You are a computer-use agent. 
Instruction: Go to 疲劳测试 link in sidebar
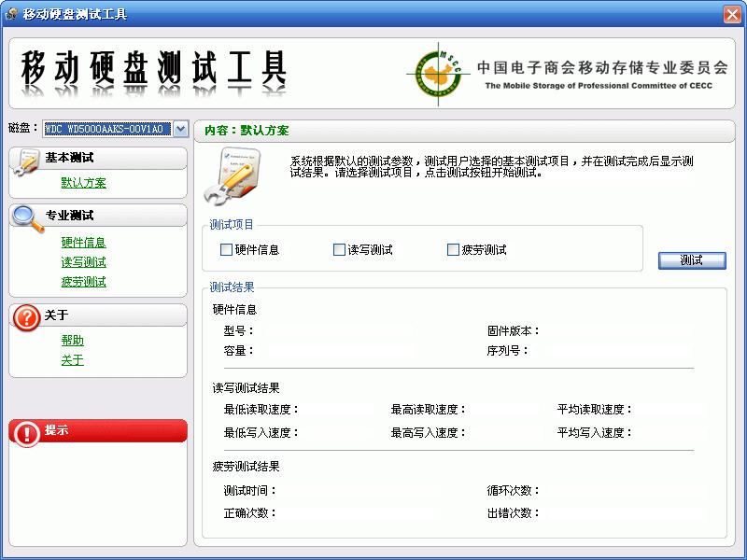[84, 282]
